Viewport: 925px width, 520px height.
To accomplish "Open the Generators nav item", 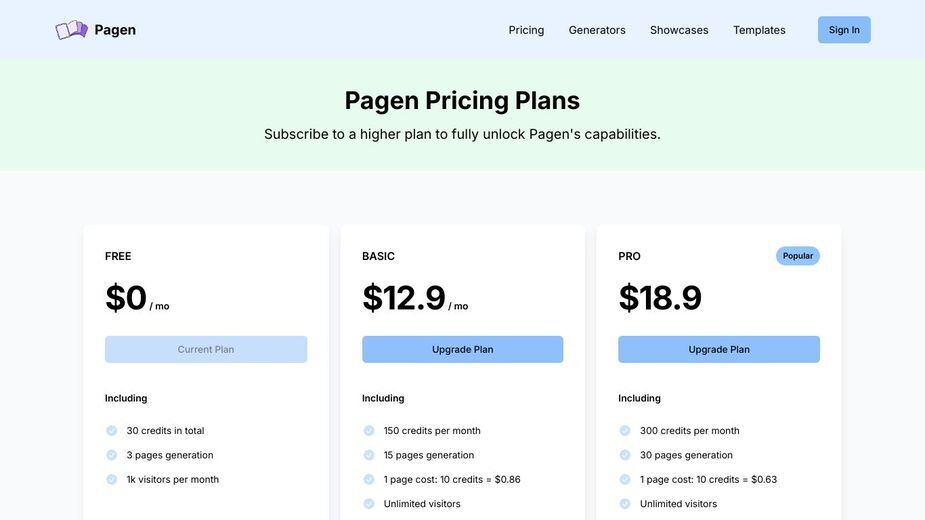I will (597, 30).
